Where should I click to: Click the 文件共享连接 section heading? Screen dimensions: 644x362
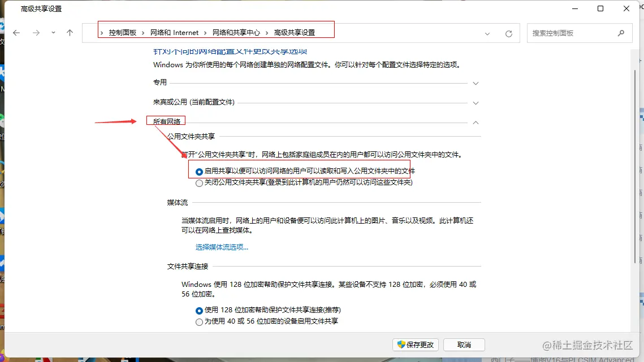click(188, 267)
